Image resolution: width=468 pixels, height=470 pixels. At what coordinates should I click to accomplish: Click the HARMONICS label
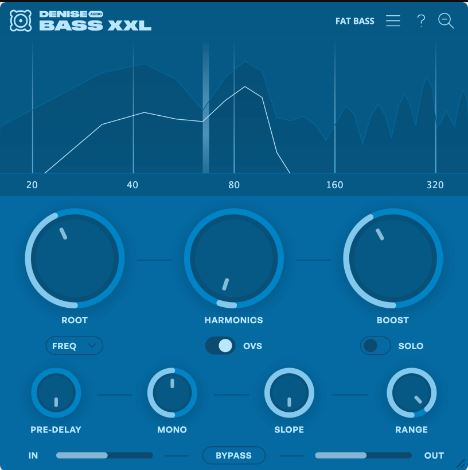(234, 320)
